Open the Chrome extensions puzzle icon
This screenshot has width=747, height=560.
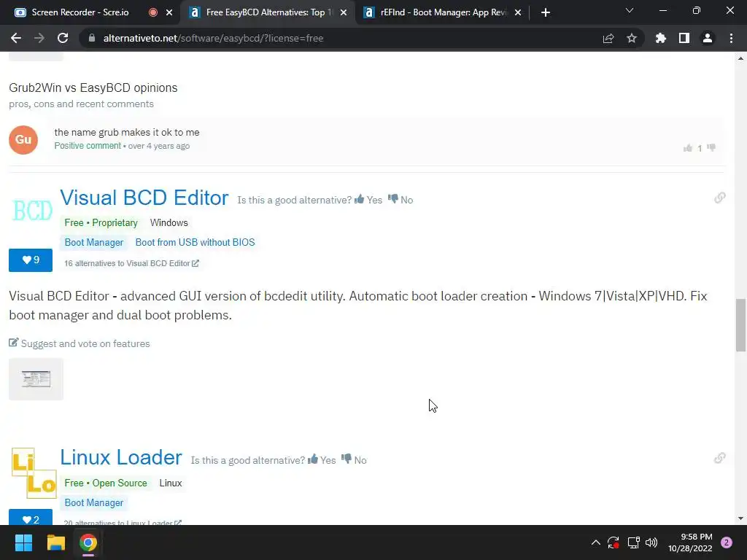(660, 38)
